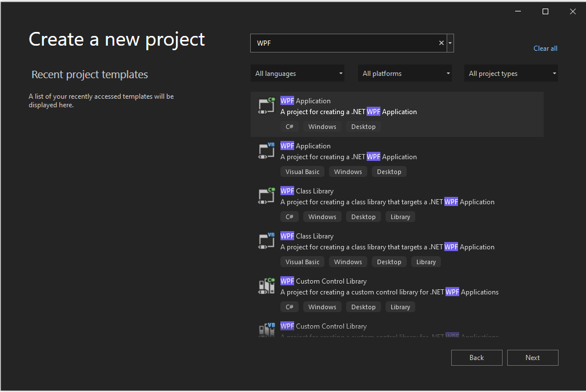Click the Clear all link

click(545, 49)
